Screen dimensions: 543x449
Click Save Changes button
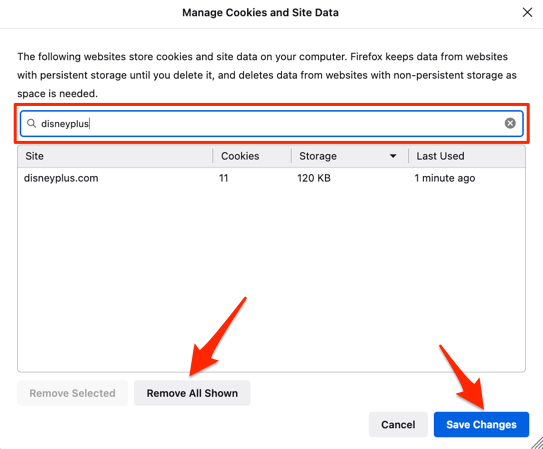click(481, 424)
